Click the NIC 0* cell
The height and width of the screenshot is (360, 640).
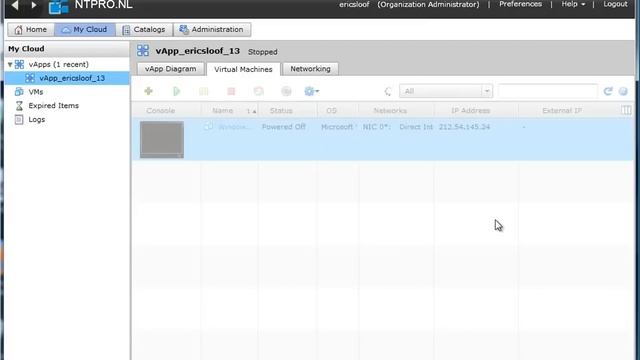377,127
